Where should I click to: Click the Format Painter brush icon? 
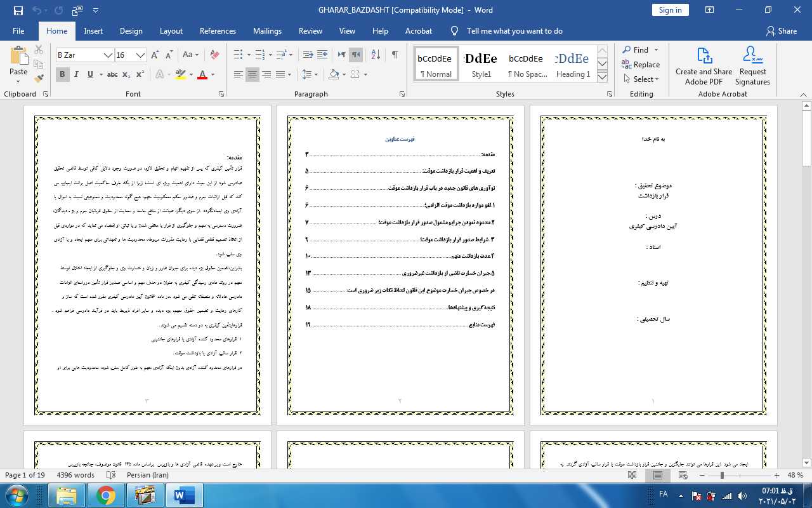(x=39, y=79)
